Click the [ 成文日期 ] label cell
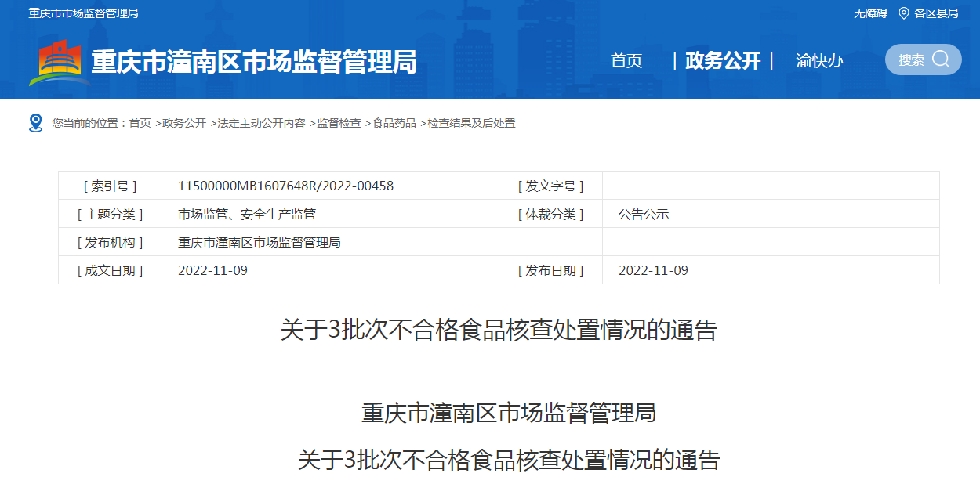 pyautogui.click(x=110, y=270)
